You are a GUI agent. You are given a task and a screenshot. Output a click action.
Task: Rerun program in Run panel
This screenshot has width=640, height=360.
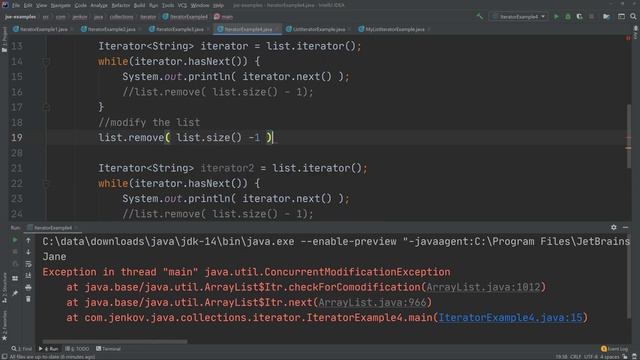(15, 240)
